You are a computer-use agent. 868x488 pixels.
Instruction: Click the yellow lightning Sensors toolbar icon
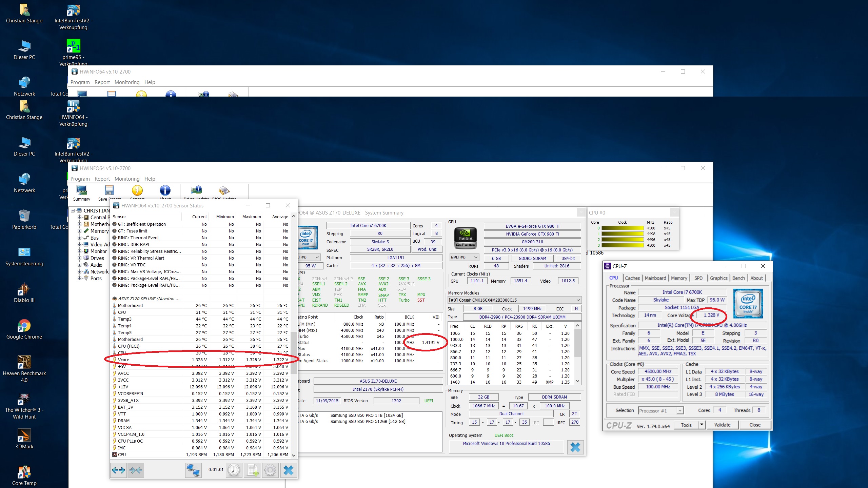(137, 190)
